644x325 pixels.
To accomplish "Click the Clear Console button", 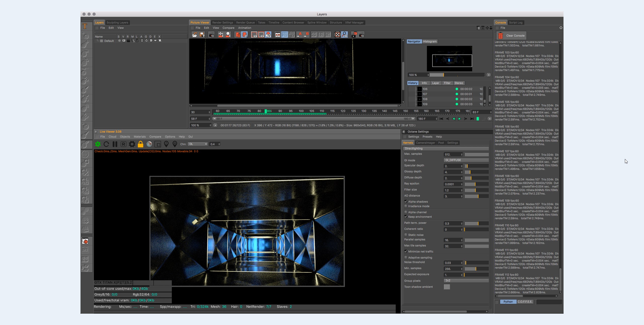I will point(511,36).
